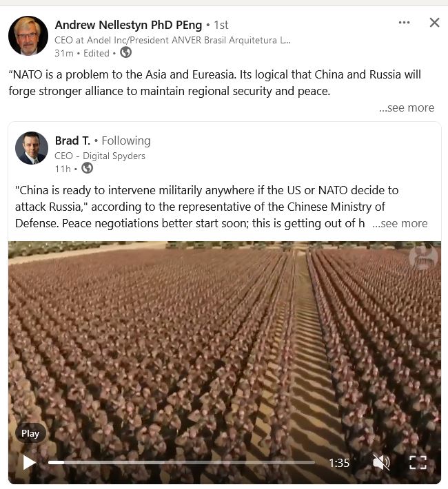Viewport: 448px width, 489px height.
Task: Enter fullscreen mode for the video
Action: click(418, 462)
